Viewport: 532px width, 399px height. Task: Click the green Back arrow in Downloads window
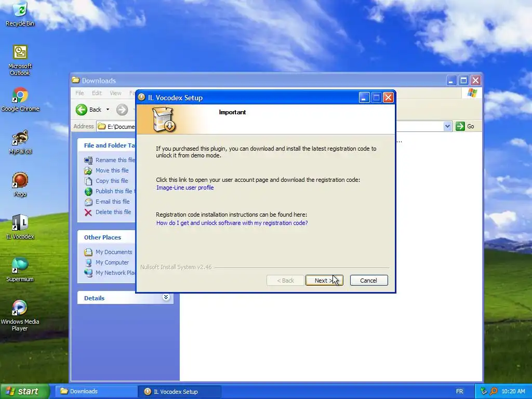click(82, 110)
